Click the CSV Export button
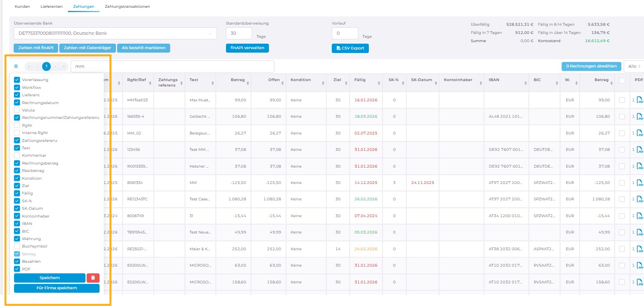 click(350, 48)
